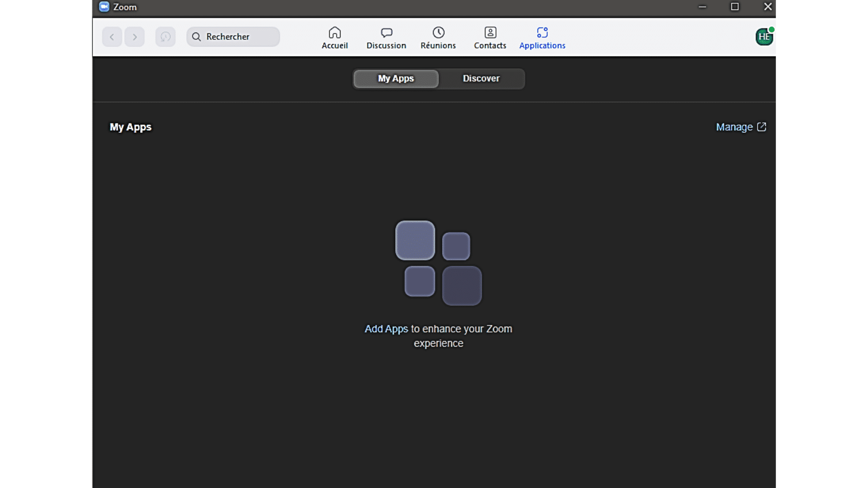Select the My Apps toggle button

(396, 79)
